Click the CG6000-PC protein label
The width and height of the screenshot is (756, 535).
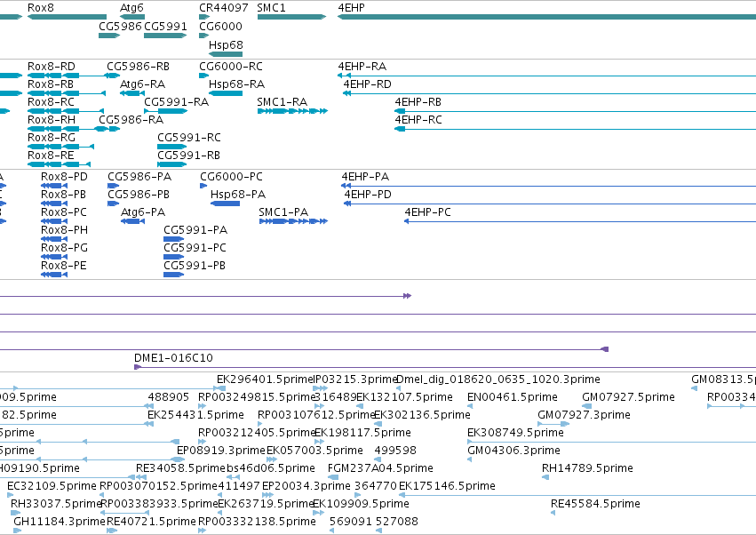(232, 177)
